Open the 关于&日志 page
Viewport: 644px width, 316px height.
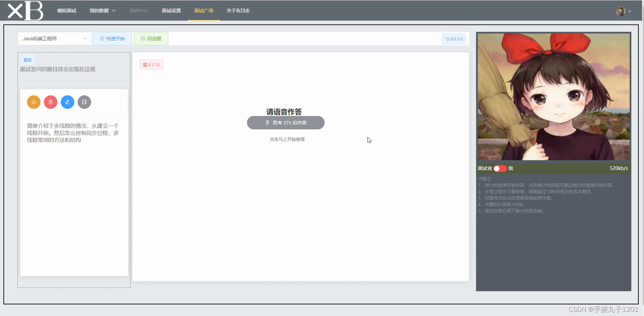[x=238, y=11]
